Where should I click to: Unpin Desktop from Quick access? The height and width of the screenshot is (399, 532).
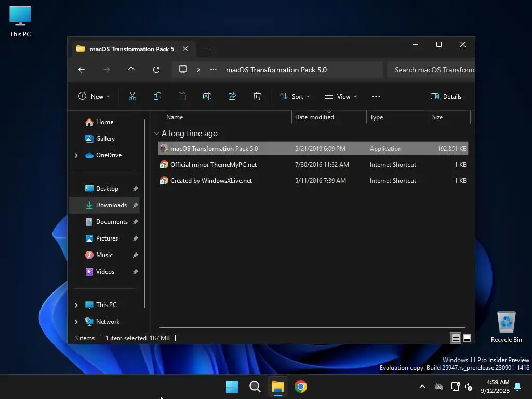tap(136, 189)
